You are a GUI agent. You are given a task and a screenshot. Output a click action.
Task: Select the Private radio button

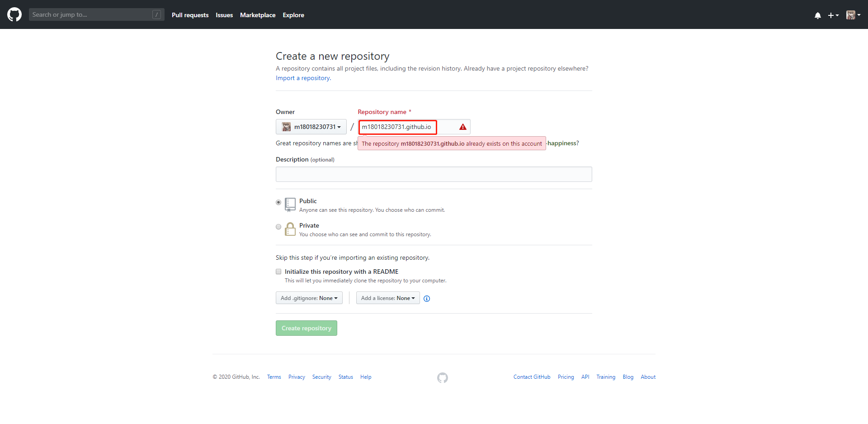coord(278,227)
